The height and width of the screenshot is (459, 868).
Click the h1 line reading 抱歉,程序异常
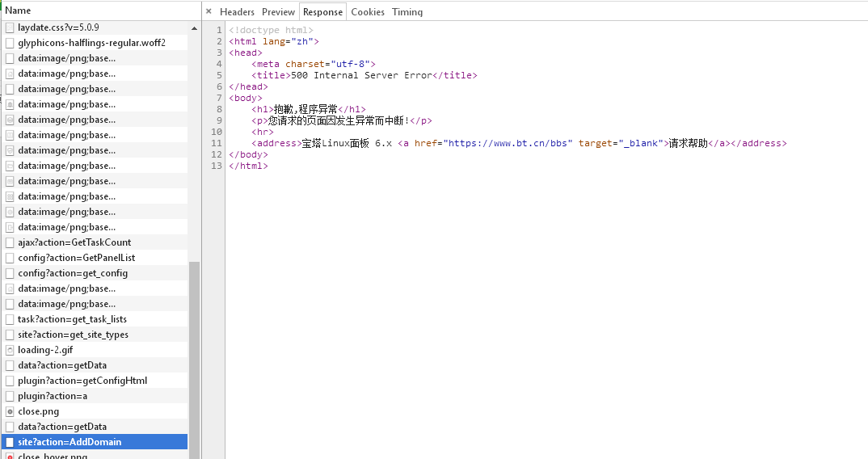point(309,110)
